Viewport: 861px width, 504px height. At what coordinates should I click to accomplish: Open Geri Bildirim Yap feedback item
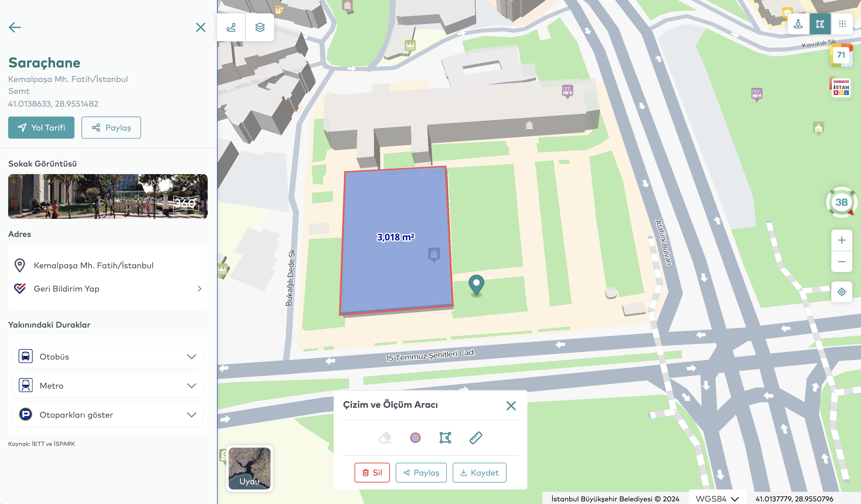108,289
